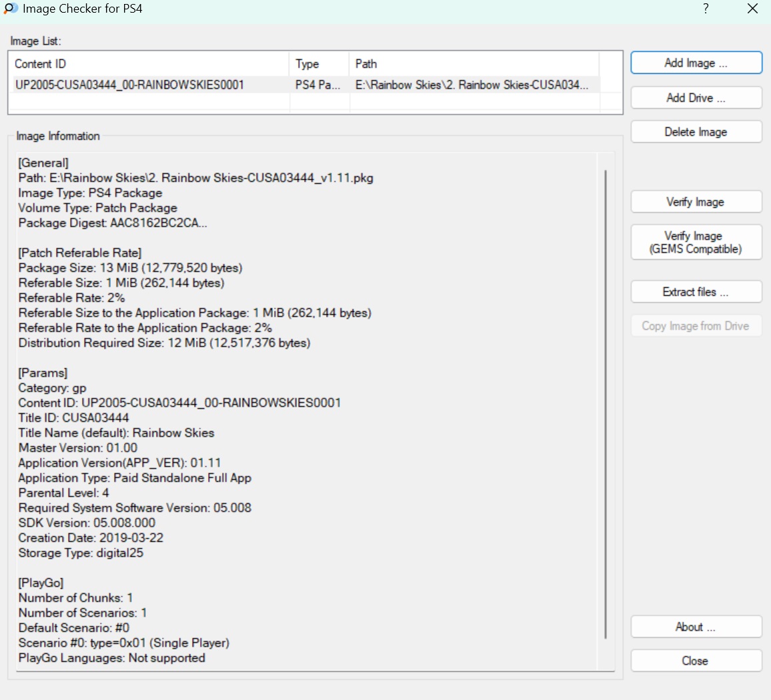This screenshot has width=771, height=700.
Task: Click the Image Information scrollbar thumb
Action: (606, 404)
